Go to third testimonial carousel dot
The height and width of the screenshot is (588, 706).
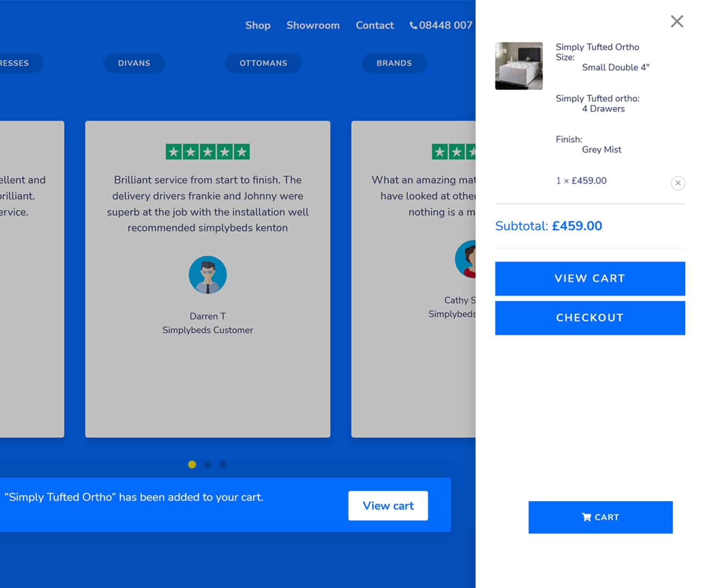pos(223,464)
